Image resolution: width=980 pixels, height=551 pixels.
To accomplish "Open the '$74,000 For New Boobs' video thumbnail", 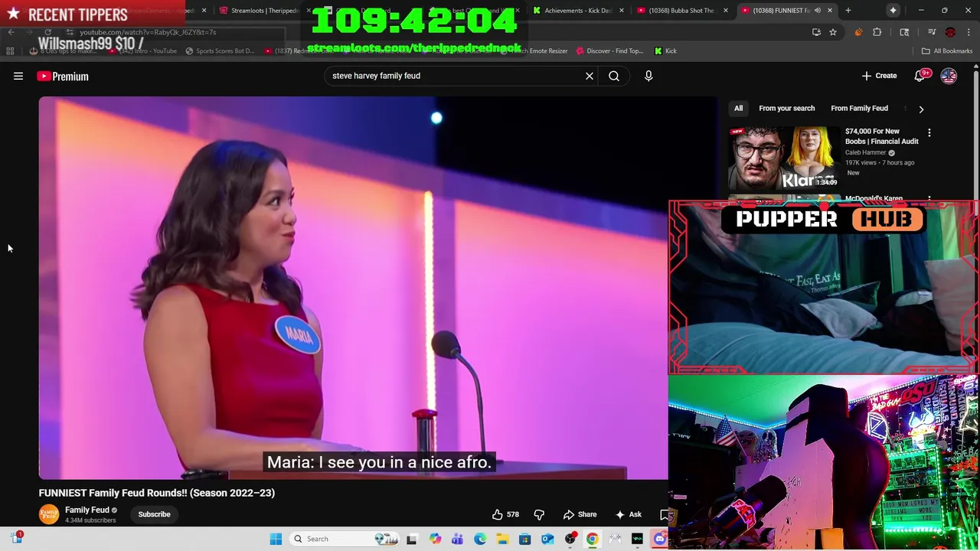I will [783, 158].
